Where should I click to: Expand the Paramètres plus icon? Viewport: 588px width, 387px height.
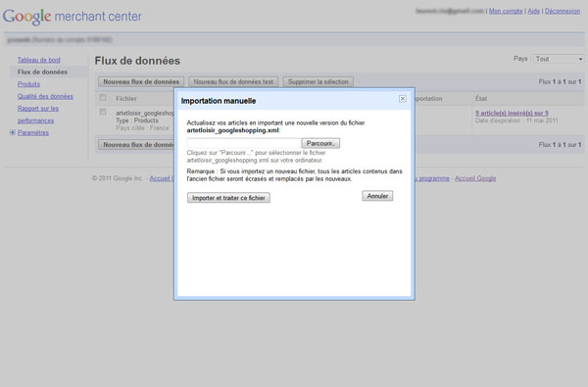tap(13, 132)
